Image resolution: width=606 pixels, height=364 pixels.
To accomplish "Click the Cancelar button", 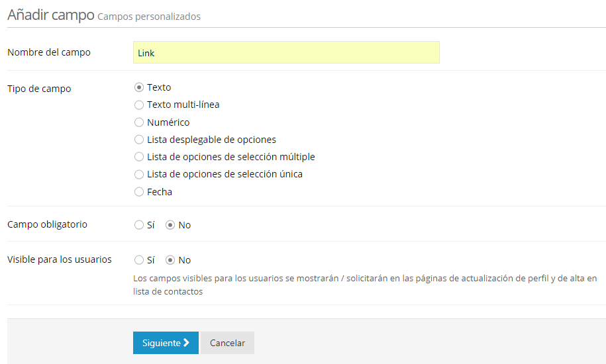I will pyautogui.click(x=227, y=343).
